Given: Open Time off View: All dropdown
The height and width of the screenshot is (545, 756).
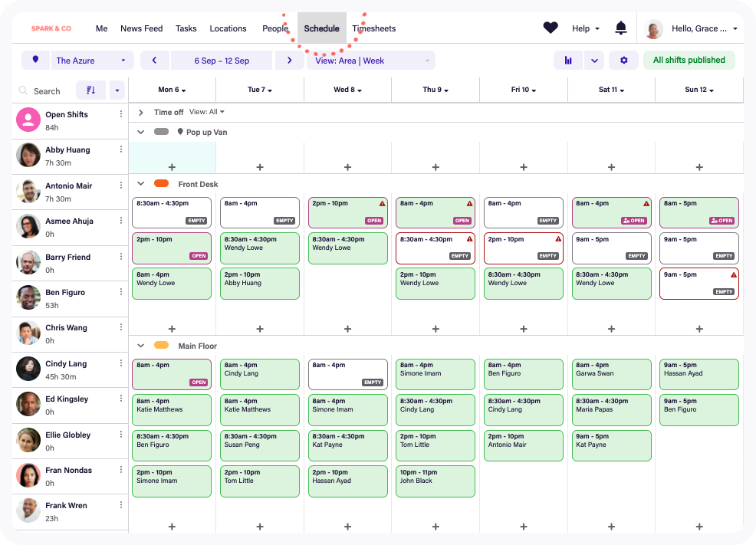Looking at the screenshot, I should 207,112.
